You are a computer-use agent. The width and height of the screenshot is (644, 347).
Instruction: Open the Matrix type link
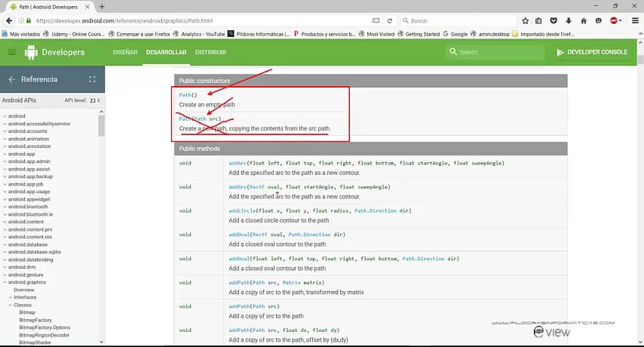[x=291, y=283]
